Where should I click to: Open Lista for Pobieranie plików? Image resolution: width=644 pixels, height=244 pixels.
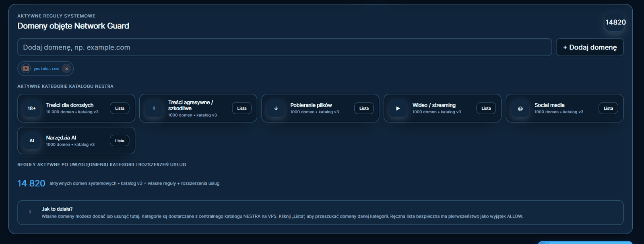(364, 108)
